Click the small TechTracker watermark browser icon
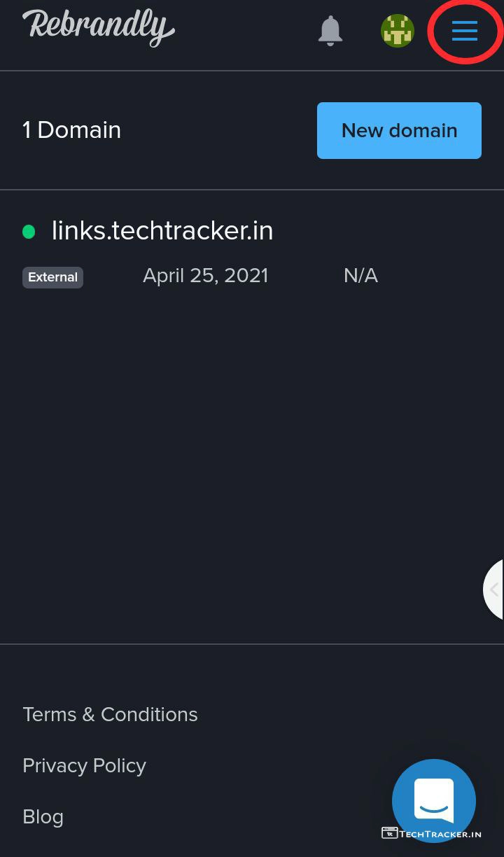 coord(389,833)
